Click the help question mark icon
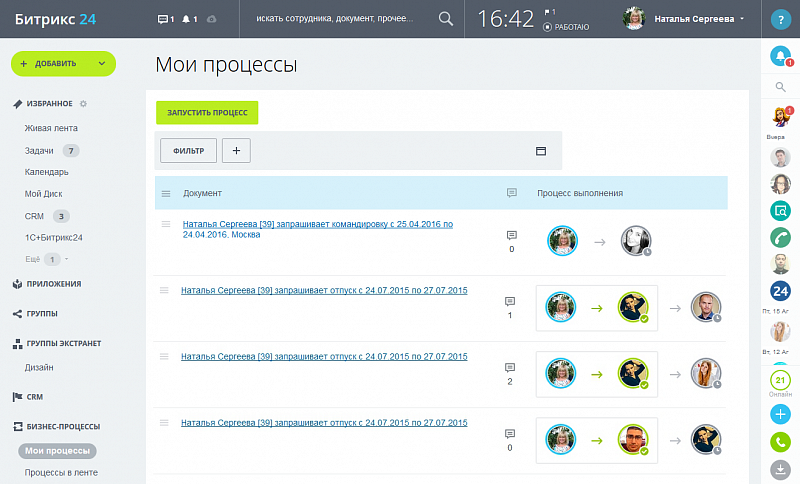 781,19
